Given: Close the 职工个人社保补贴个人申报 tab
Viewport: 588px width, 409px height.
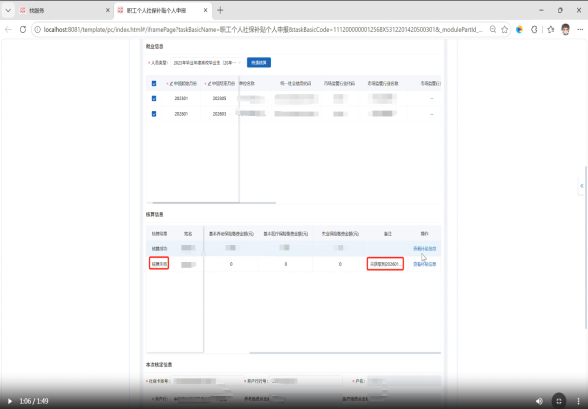Looking at the screenshot, I should pos(206,10).
